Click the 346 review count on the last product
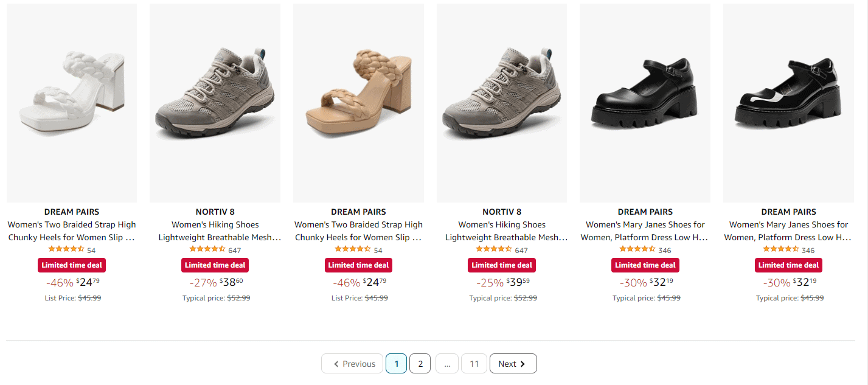Screen dimensions: 868x385 [x=808, y=251]
